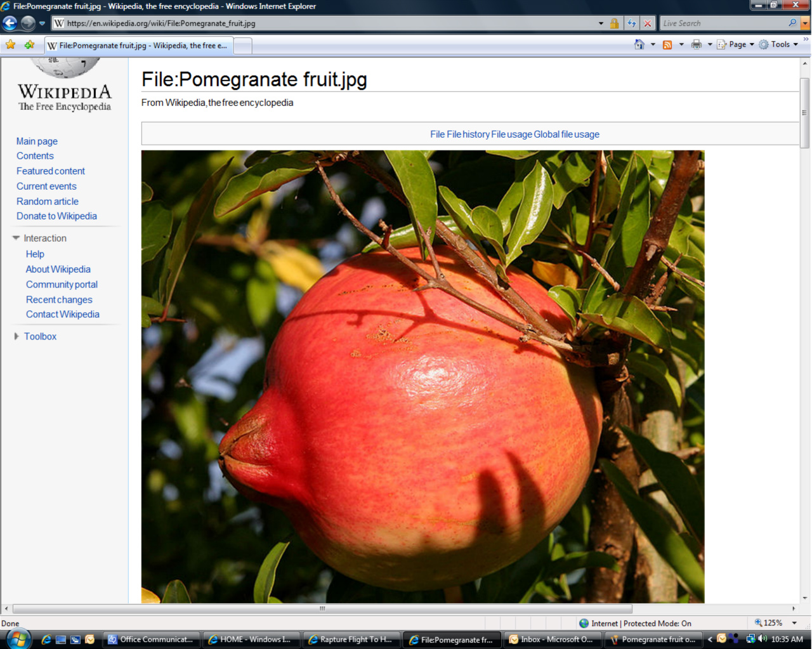This screenshot has width=812, height=649.
Task: Click the 125% zoom level button
Action: pos(768,623)
